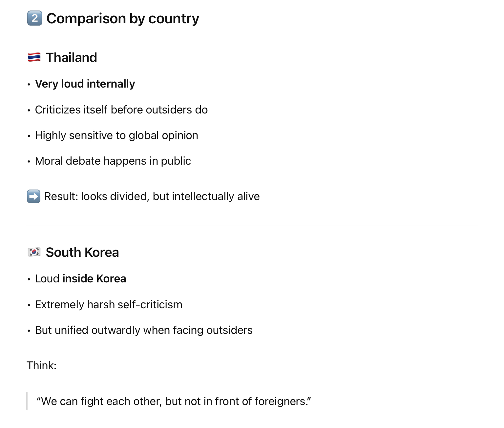Select the 'Comparison by country' heading
The image size is (504, 428).
(123, 18)
